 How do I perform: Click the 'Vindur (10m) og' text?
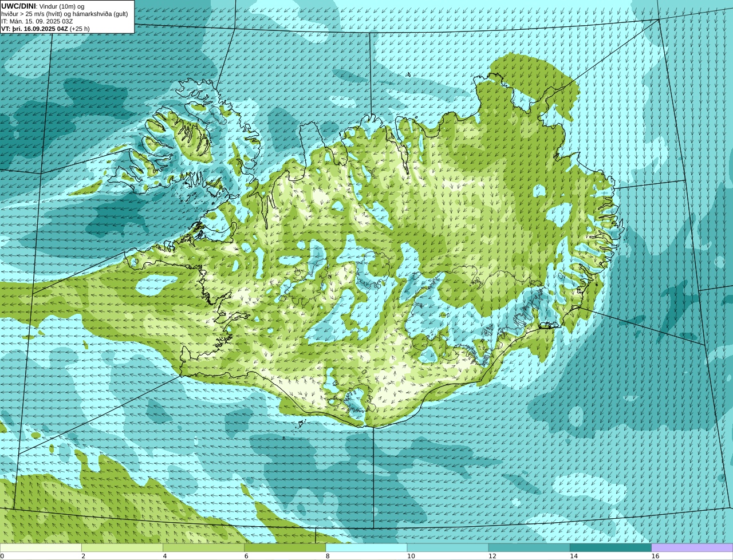click(x=61, y=6)
